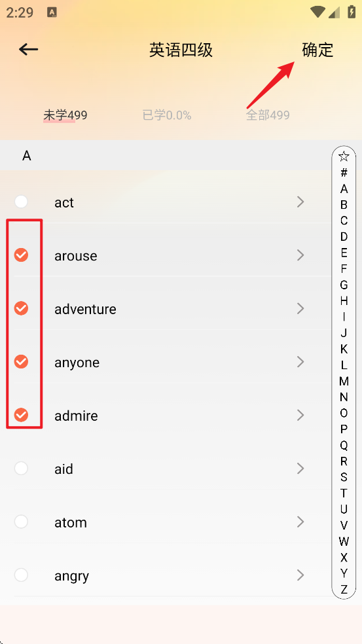362x644 pixels.
Task: Jump to starred words via star icon
Action: click(x=344, y=156)
